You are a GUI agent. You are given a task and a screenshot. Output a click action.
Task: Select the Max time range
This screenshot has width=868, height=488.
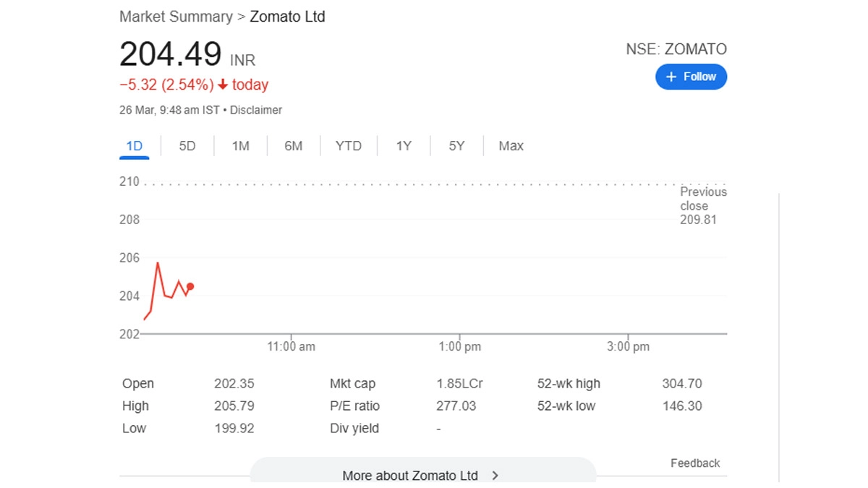point(511,146)
